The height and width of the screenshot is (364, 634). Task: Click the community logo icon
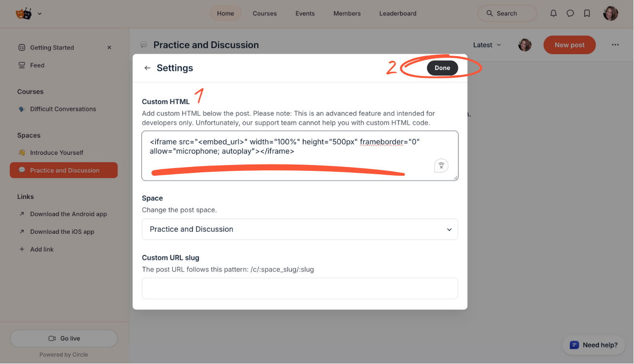[x=24, y=14]
